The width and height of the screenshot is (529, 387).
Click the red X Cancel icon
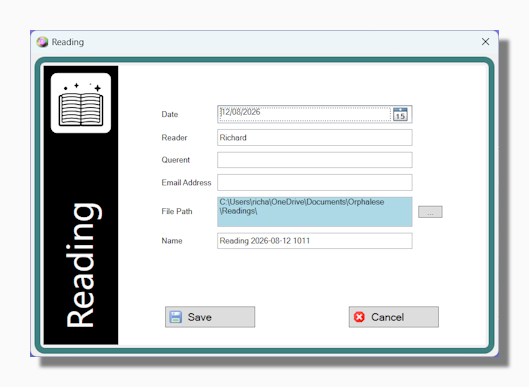click(359, 317)
